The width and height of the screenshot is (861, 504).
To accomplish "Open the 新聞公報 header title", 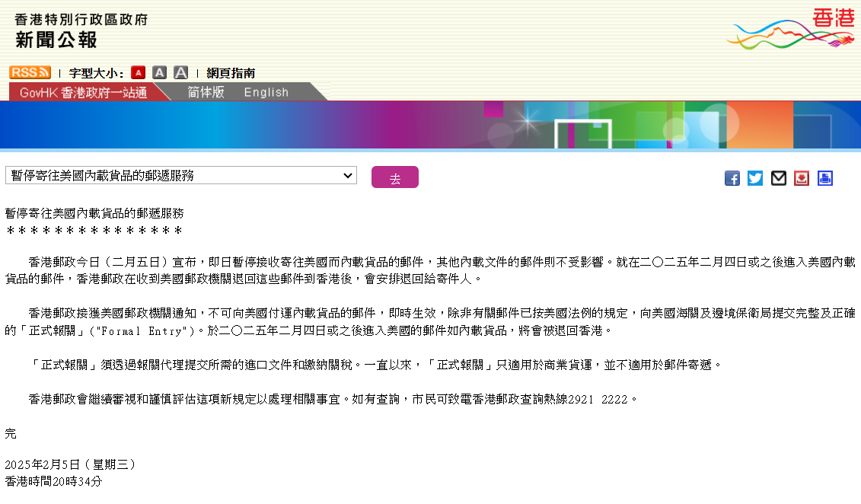I will pos(56,40).
